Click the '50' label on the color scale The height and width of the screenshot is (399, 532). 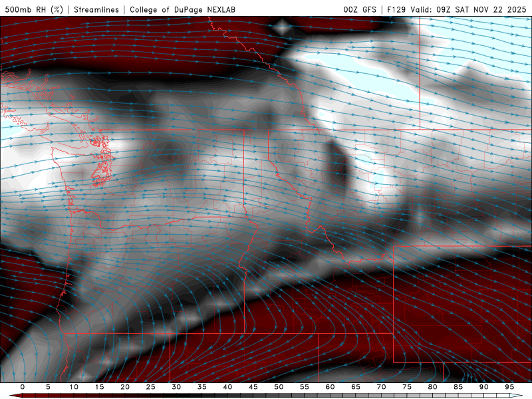[279, 387]
